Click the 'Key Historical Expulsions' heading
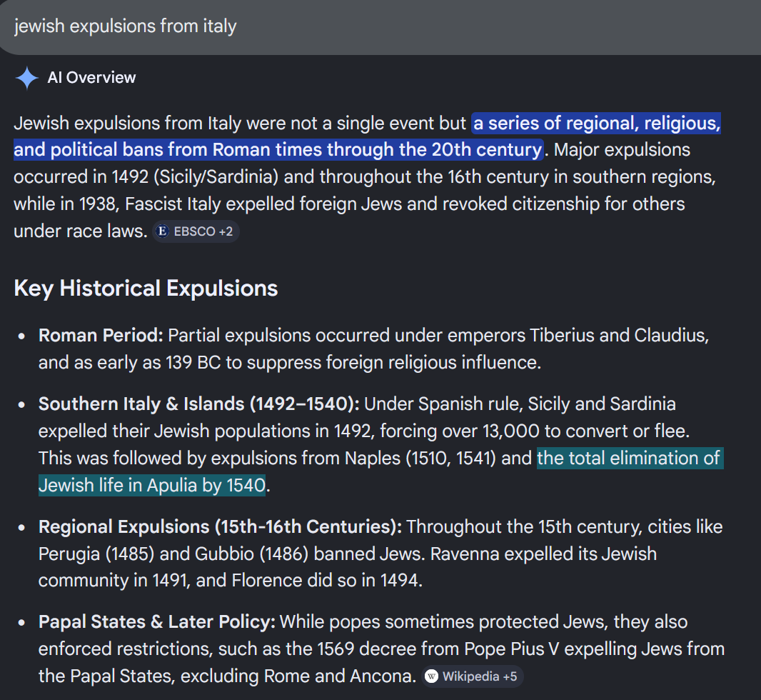Image resolution: width=761 pixels, height=700 pixels. pyautogui.click(x=146, y=289)
